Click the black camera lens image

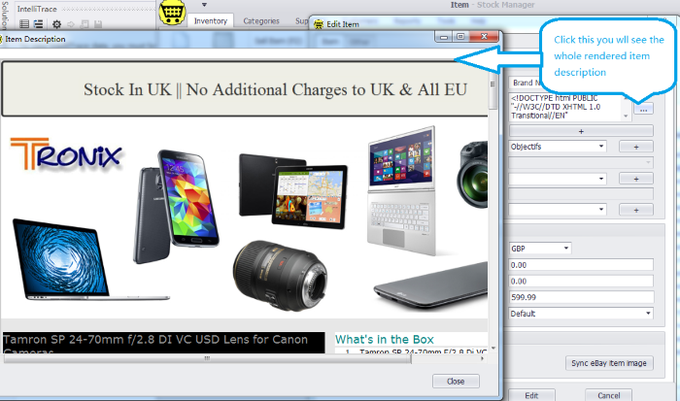tap(280, 276)
